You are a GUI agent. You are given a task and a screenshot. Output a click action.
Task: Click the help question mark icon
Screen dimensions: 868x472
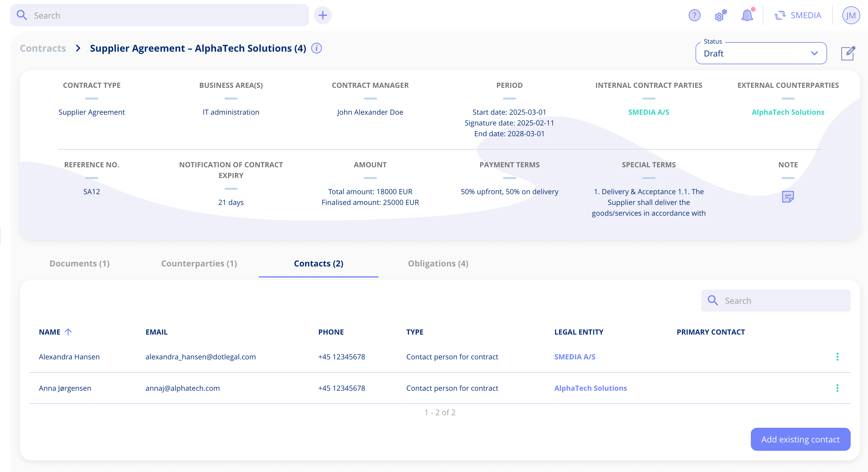(x=694, y=16)
